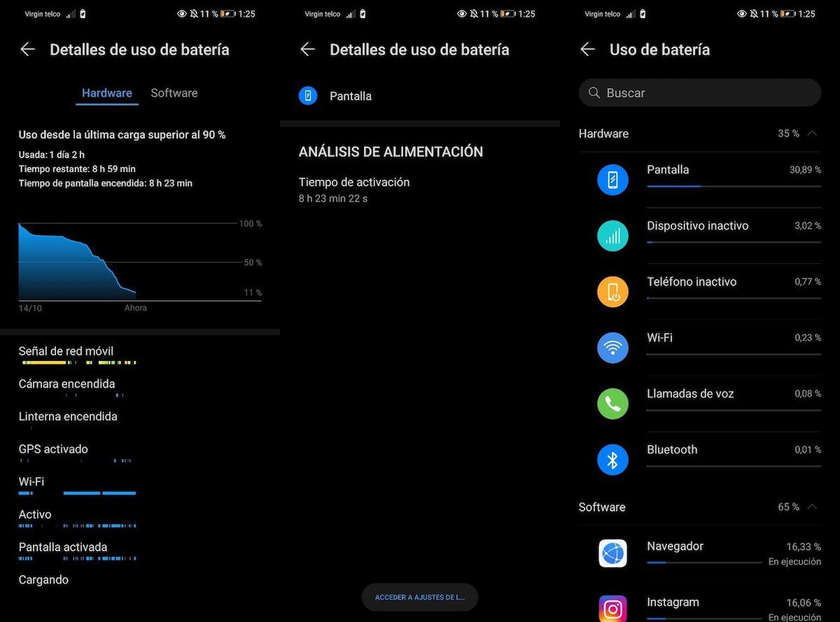The width and height of the screenshot is (840, 622).
Task: Collapse the Hardware 35 % section
Action: click(812, 133)
